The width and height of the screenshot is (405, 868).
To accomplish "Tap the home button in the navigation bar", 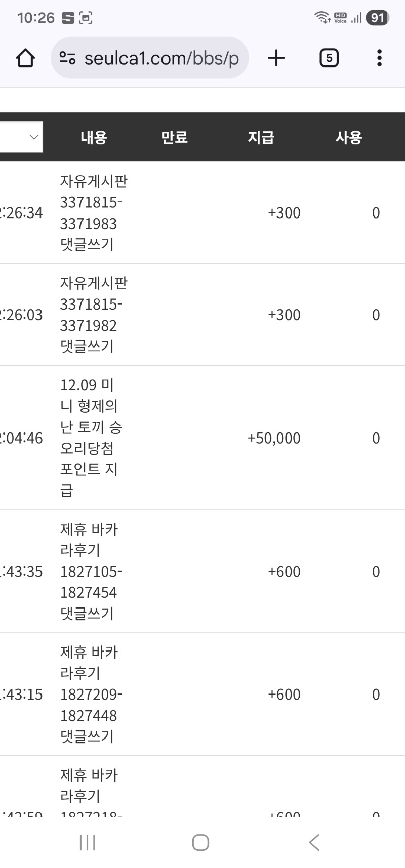I will [x=200, y=842].
